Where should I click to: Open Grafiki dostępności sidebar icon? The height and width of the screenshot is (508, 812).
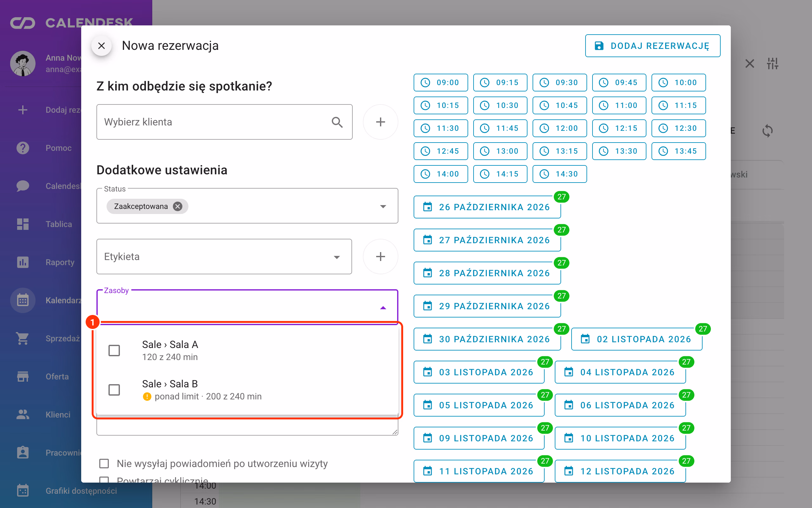(23, 491)
